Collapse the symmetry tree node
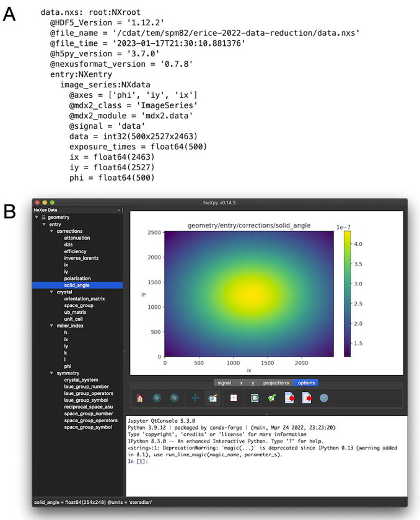The height and width of the screenshot is (520, 420). (x=52, y=373)
